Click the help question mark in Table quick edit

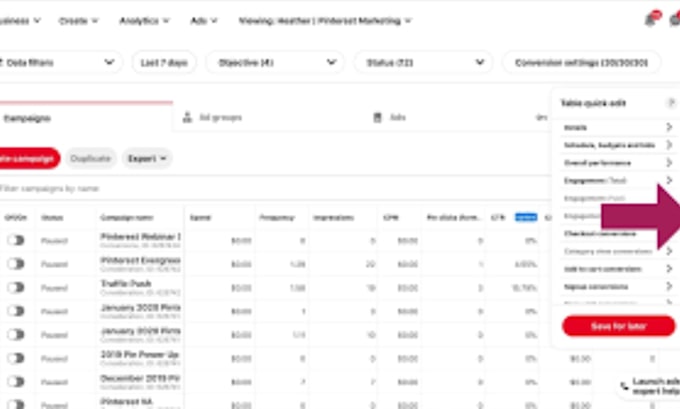click(x=671, y=103)
